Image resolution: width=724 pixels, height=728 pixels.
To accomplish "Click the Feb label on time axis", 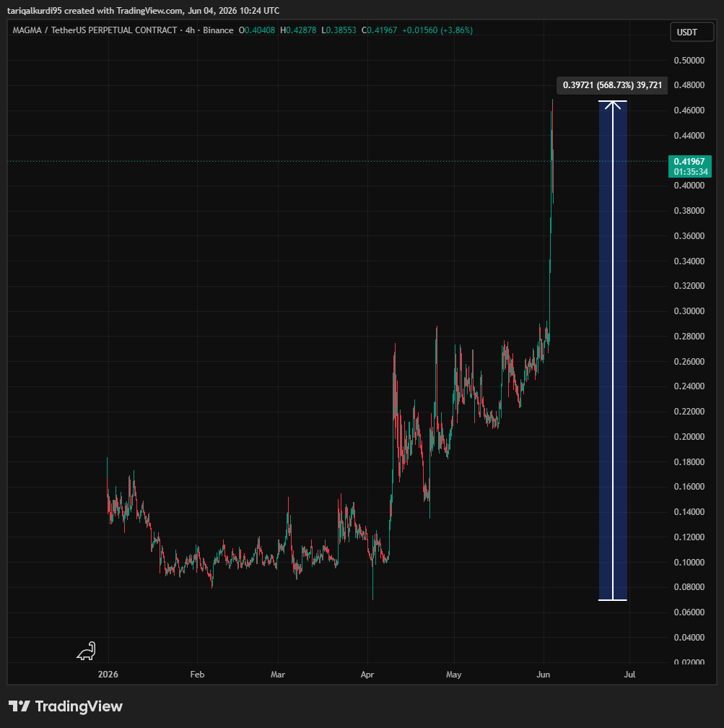I will [197, 675].
